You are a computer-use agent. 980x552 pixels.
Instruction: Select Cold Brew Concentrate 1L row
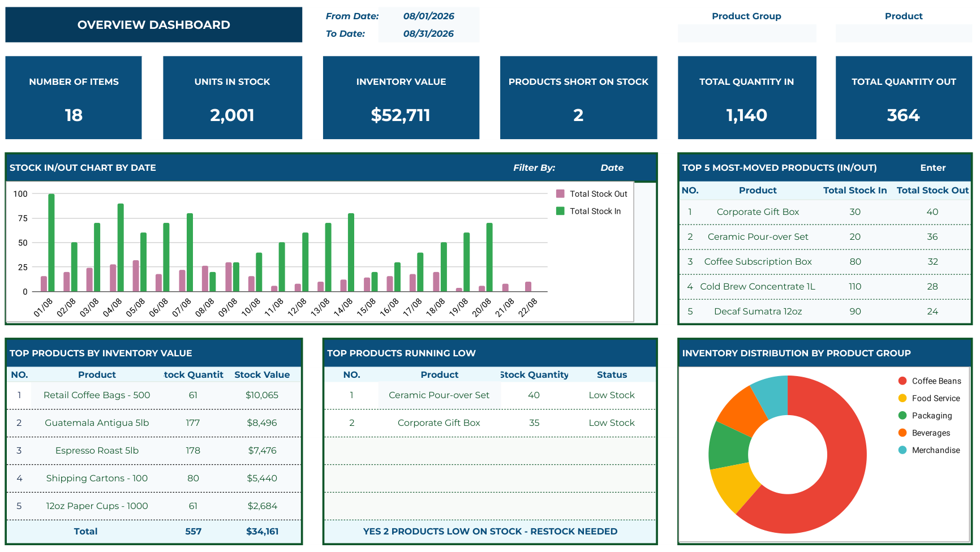tap(825, 287)
